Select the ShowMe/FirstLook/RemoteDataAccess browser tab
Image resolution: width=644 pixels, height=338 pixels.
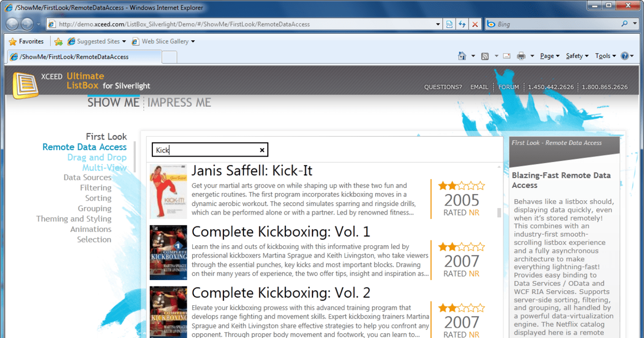pyautogui.click(x=84, y=56)
